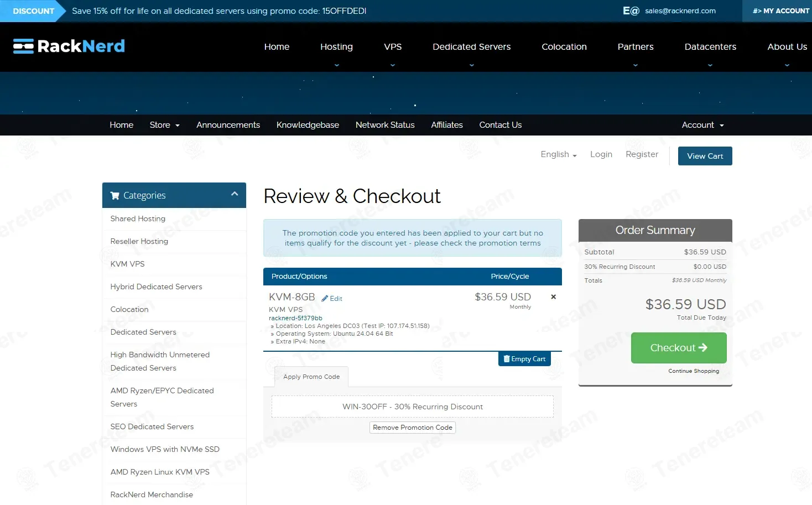Click the pencil Edit icon for KVM-8GB
This screenshot has width=812, height=505.
(x=325, y=299)
